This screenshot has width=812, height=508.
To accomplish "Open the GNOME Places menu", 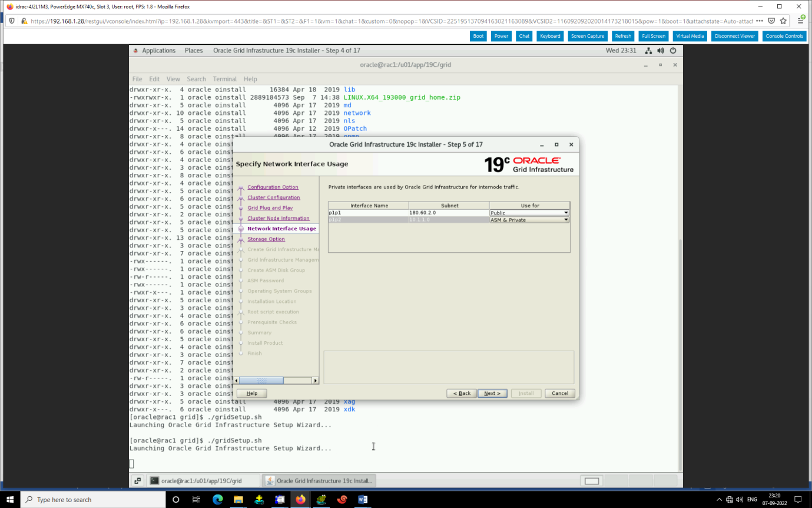I will [194, 51].
